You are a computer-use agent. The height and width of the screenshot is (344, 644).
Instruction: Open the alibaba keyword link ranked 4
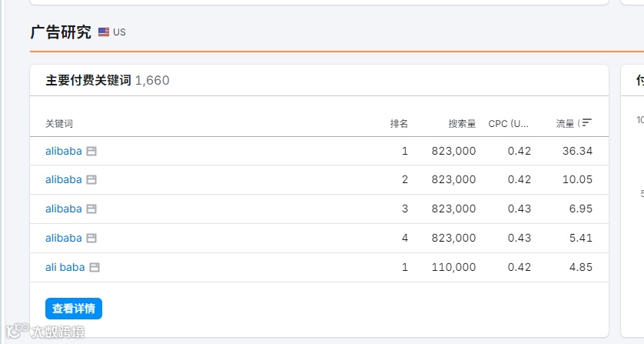(x=63, y=239)
